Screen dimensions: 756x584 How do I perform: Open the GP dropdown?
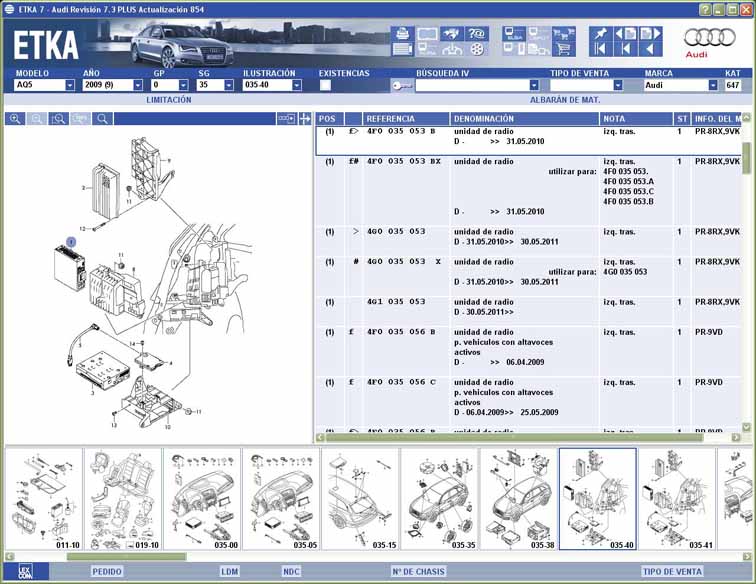(183, 85)
